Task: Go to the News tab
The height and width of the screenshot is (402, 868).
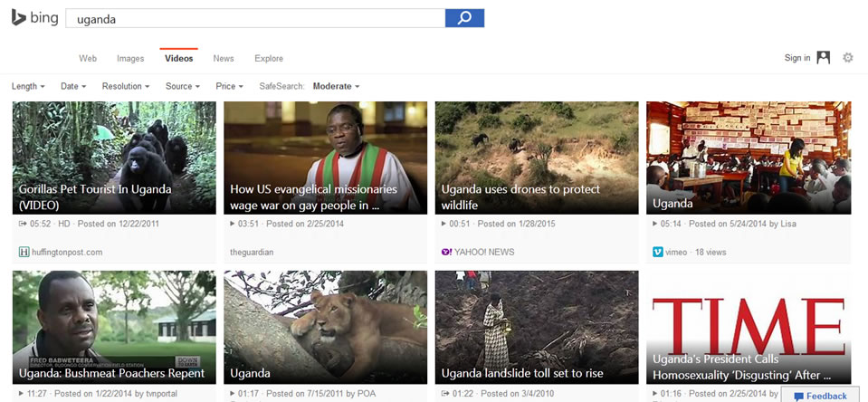Action: coord(224,58)
